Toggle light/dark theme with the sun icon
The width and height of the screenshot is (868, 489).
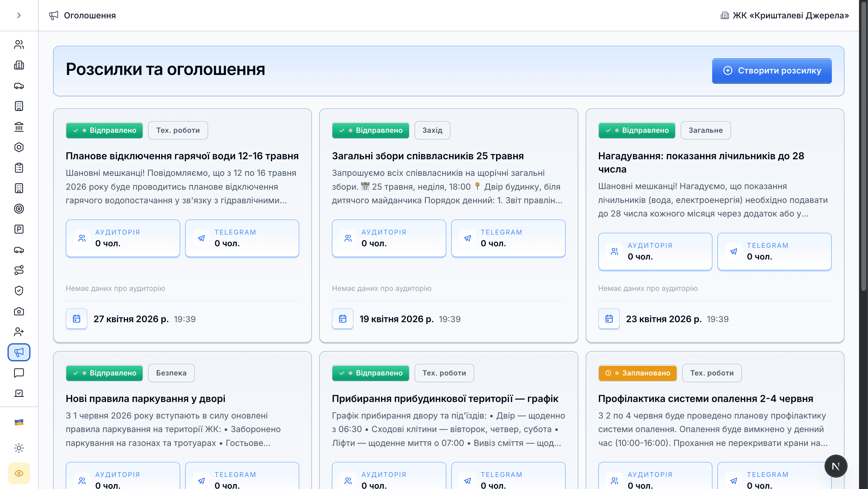pyautogui.click(x=19, y=448)
